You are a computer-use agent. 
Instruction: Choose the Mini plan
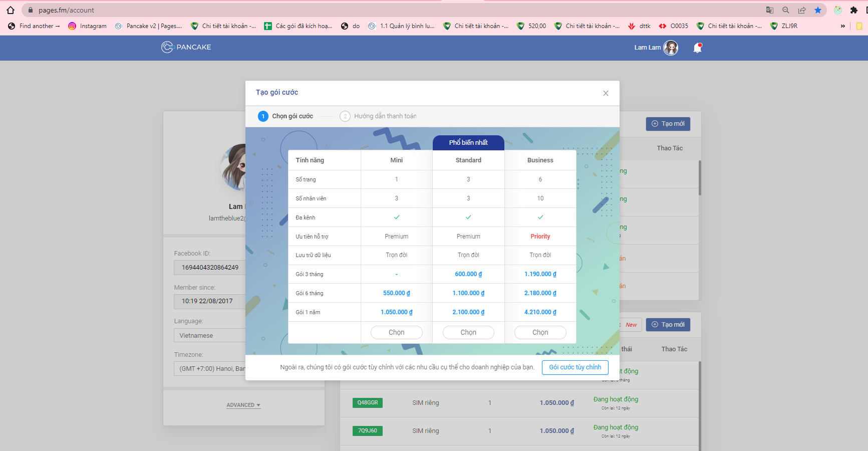coord(396,332)
